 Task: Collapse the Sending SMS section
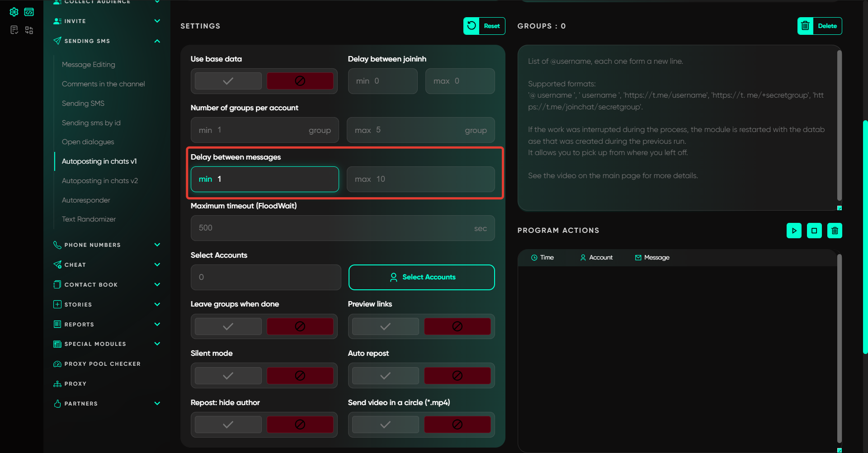[x=157, y=41]
